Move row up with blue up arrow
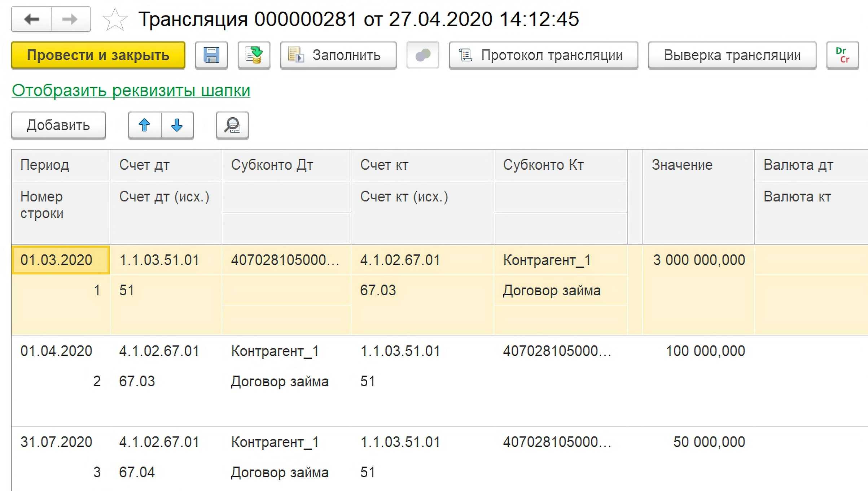 coord(145,125)
